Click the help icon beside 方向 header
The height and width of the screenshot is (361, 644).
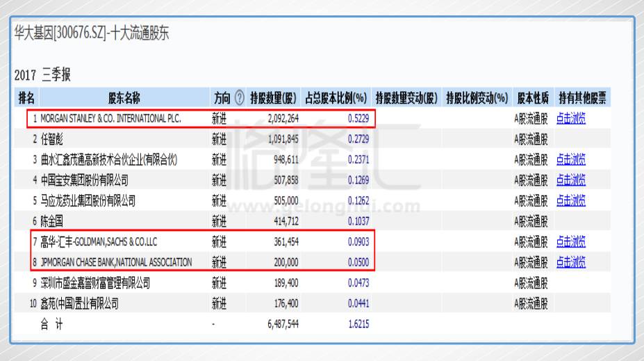click(x=240, y=99)
